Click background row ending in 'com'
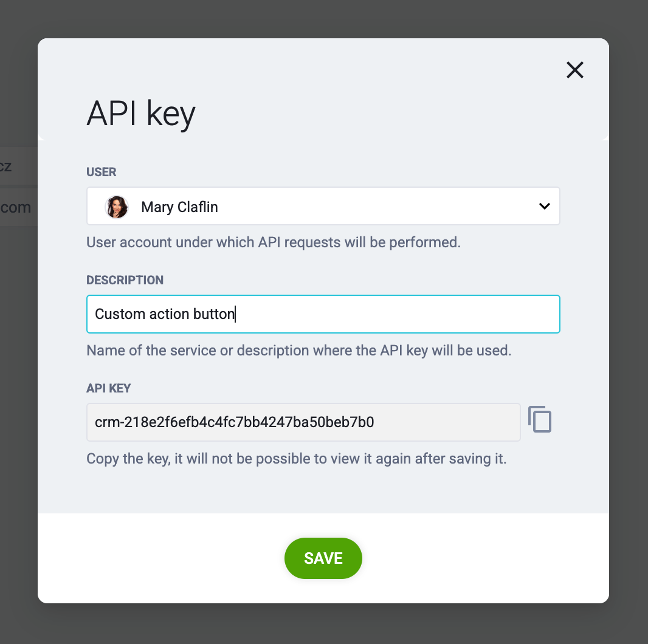Image resolution: width=648 pixels, height=644 pixels. coord(19,207)
